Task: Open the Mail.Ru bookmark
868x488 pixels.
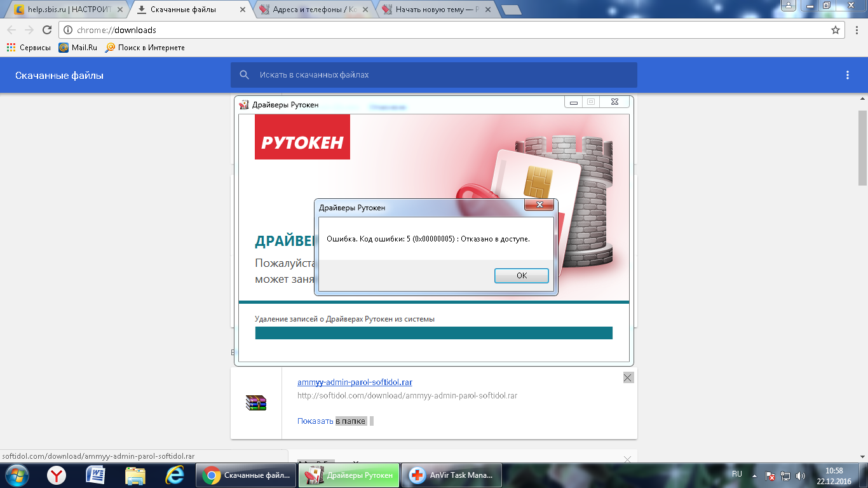Action: tap(78, 48)
